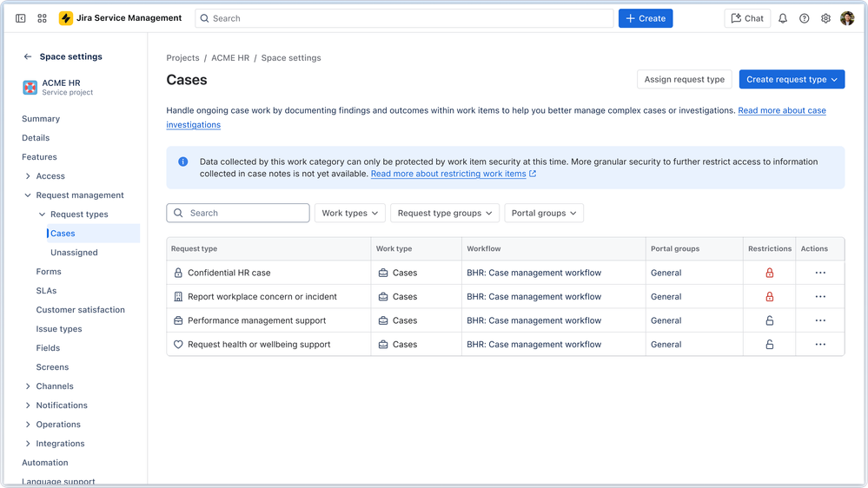Open the help question mark icon
The width and height of the screenshot is (868, 488).
805,18
